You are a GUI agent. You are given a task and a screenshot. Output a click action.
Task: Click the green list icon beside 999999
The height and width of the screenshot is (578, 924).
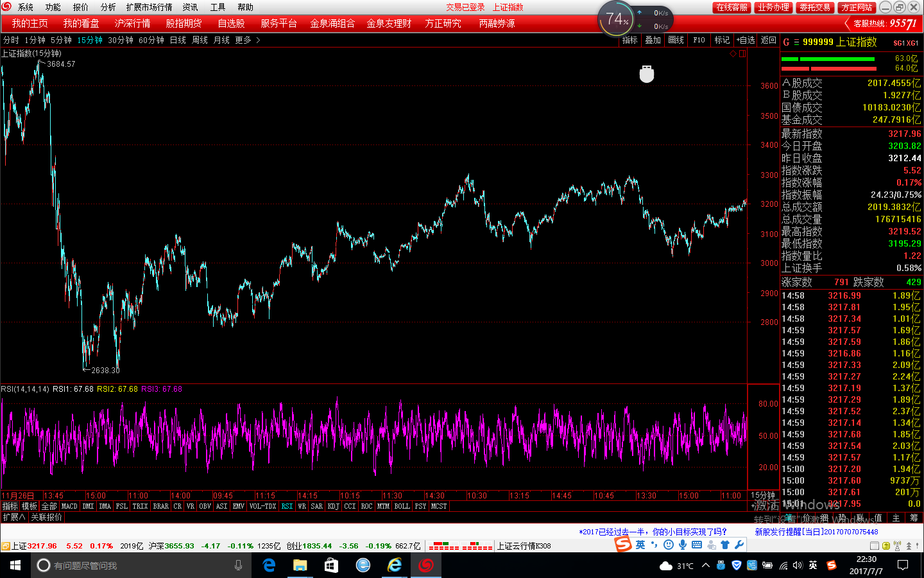point(796,42)
